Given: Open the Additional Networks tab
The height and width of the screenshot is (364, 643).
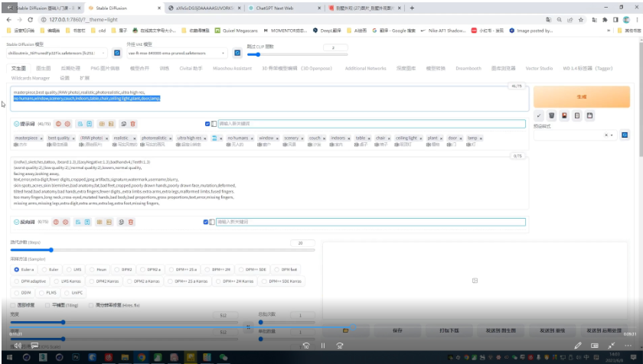Looking at the screenshot, I should [x=365, y=68].
